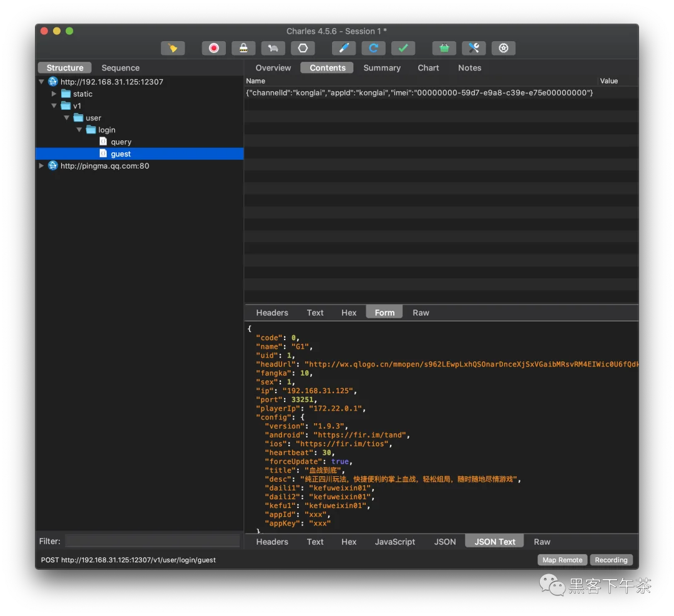674x616 pixels.
Task: Toggle throttling turtle icon
Action: pyautogui.click(x=273, y=48)
